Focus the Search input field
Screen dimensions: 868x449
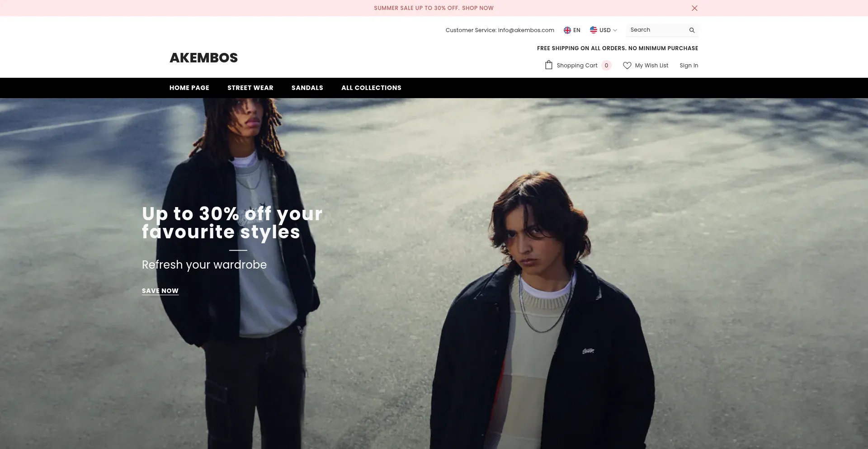coord(656,30)
